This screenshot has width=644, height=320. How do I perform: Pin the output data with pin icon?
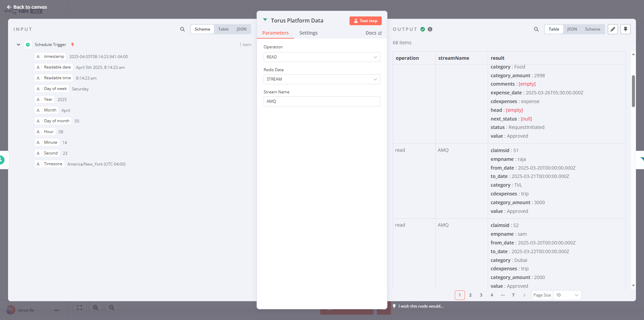[x=625, y=29]
